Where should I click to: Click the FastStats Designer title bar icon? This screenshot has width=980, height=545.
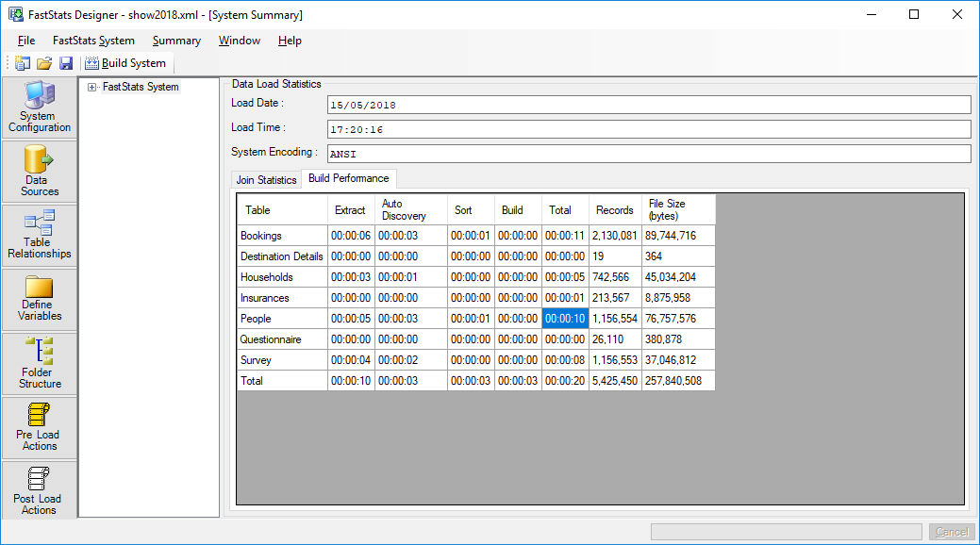(16, 14)
